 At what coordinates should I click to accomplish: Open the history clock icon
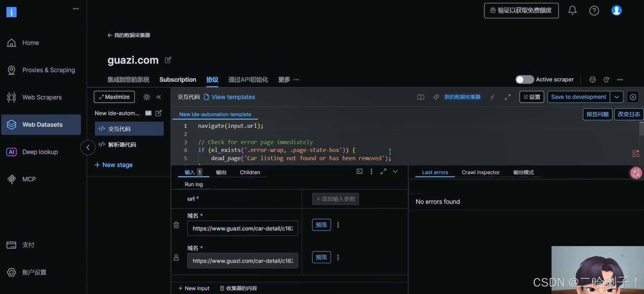pos(606,79)
